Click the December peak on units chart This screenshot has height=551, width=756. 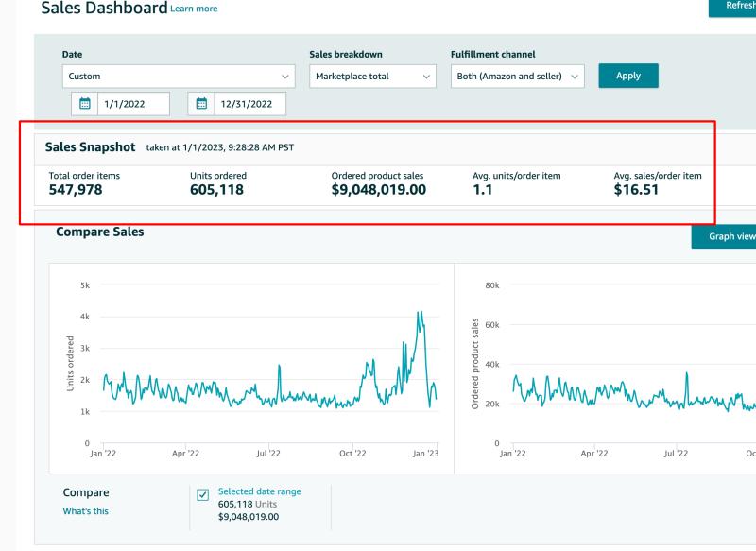[420, 315]
